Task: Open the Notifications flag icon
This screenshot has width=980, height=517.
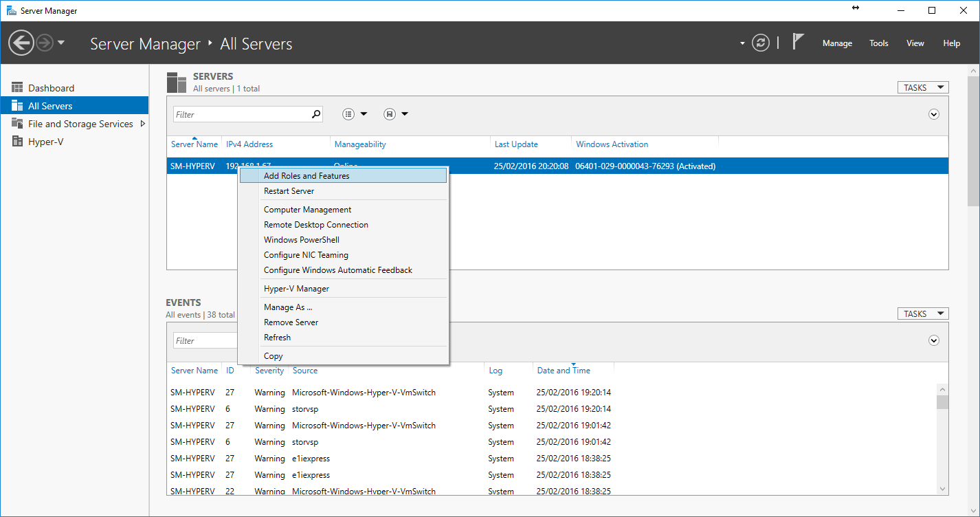Action: [x=798, y=42]
